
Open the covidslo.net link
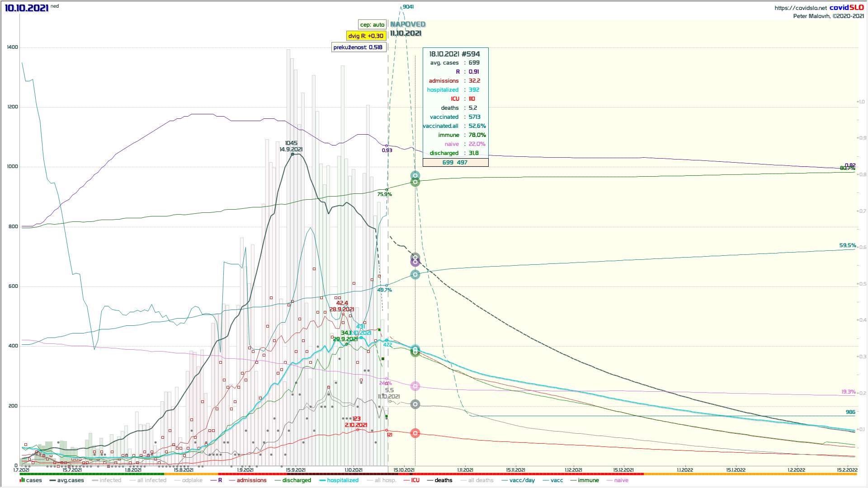[x=800, y=8]
